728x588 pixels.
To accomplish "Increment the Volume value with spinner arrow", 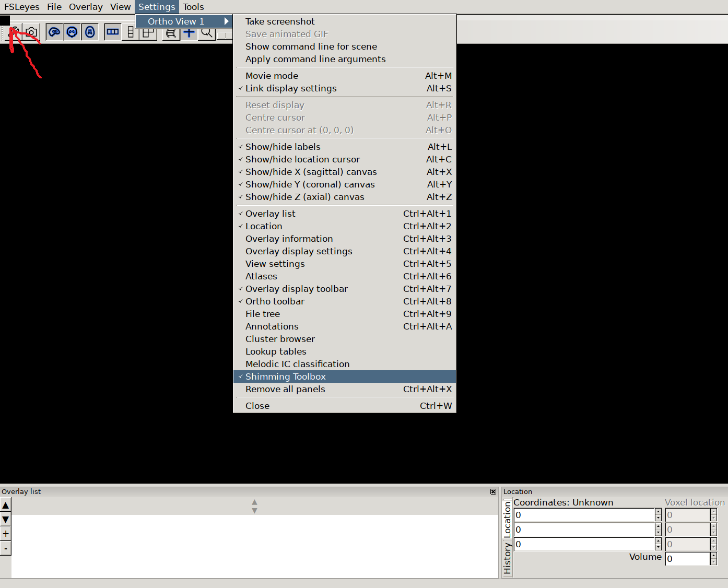I will (712, 555).
